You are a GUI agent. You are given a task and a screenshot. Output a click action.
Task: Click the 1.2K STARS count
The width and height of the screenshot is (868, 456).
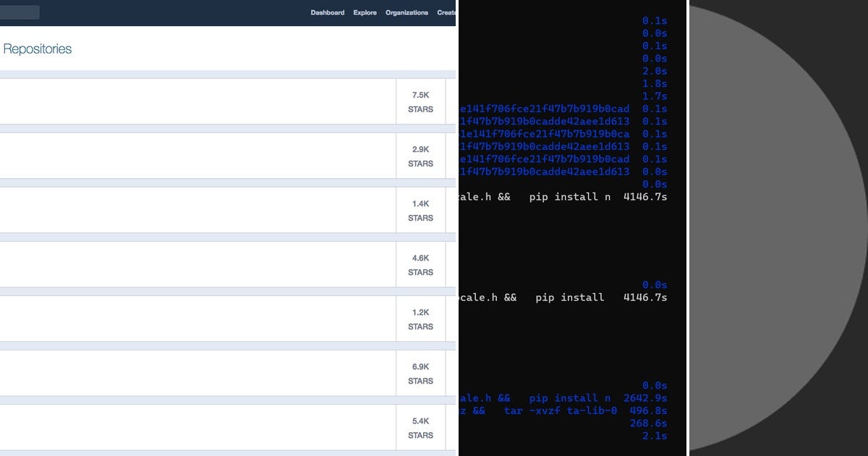pyautogui.click(x=420, y=318)
